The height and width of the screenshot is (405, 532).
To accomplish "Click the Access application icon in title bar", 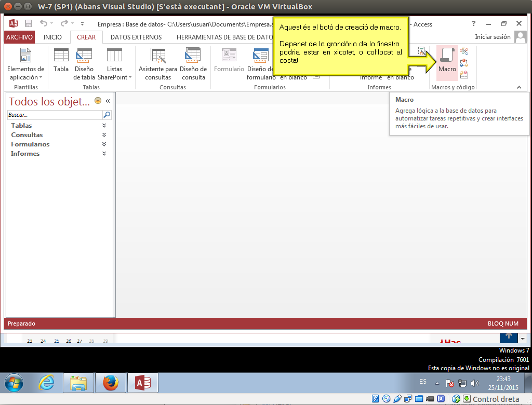I will [x=13, y=23].
